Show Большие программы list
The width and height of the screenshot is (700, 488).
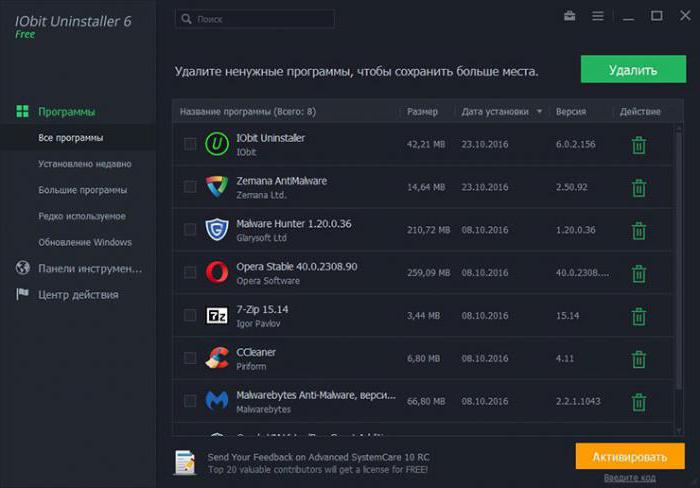[83, 190]
